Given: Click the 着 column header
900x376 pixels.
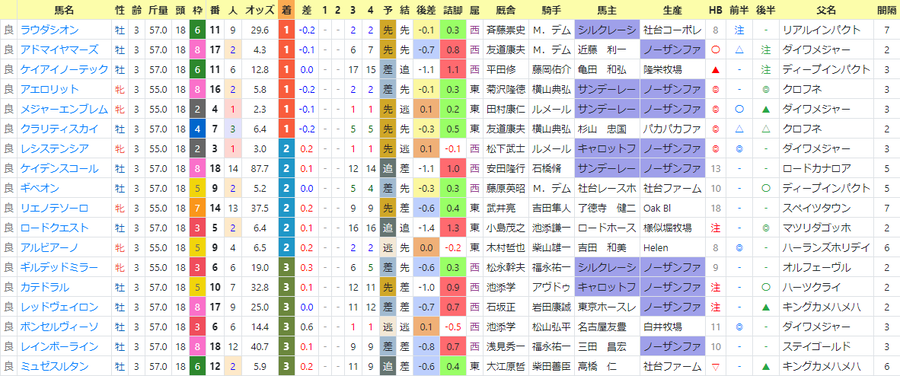Looking at the screenshot, I should [286, 10].
